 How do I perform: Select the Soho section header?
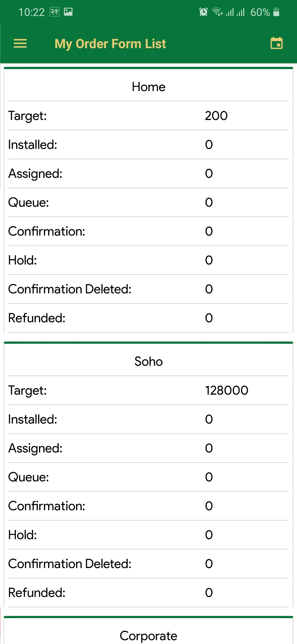(148, 362)
